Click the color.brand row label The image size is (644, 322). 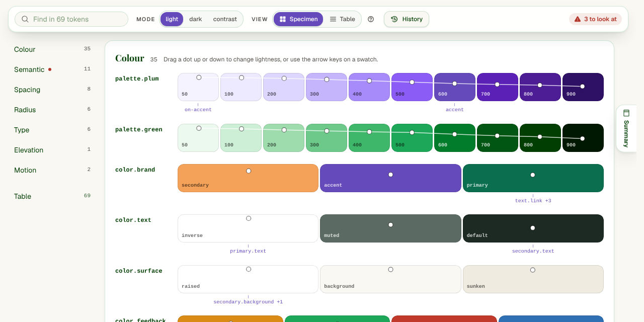point(135,170)
